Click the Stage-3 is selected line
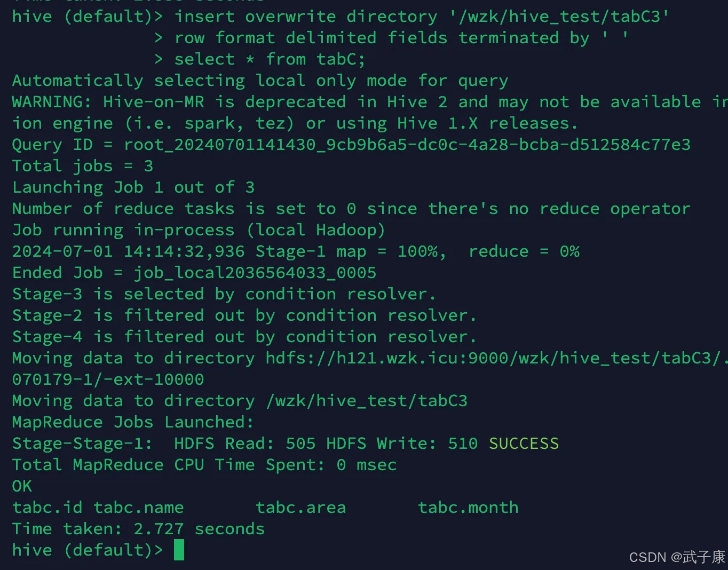The width and height of the screenshot is (728, 570). coord(224,294)
